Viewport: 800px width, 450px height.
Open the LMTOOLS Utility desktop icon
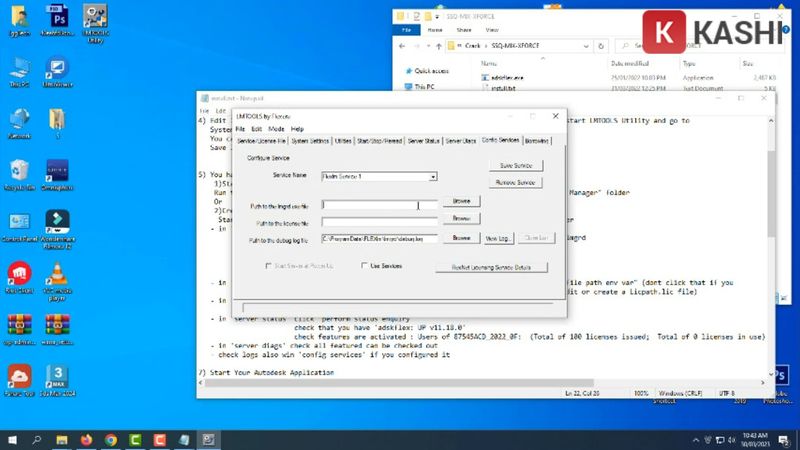(96, 18)
